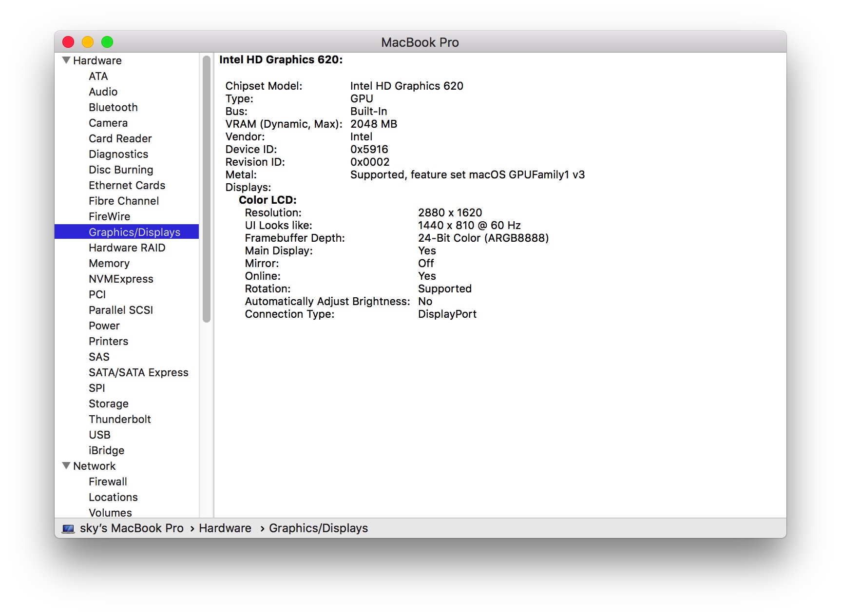Close the window with red button
This screenshot has height=616, width=841.
click(68, 42)
